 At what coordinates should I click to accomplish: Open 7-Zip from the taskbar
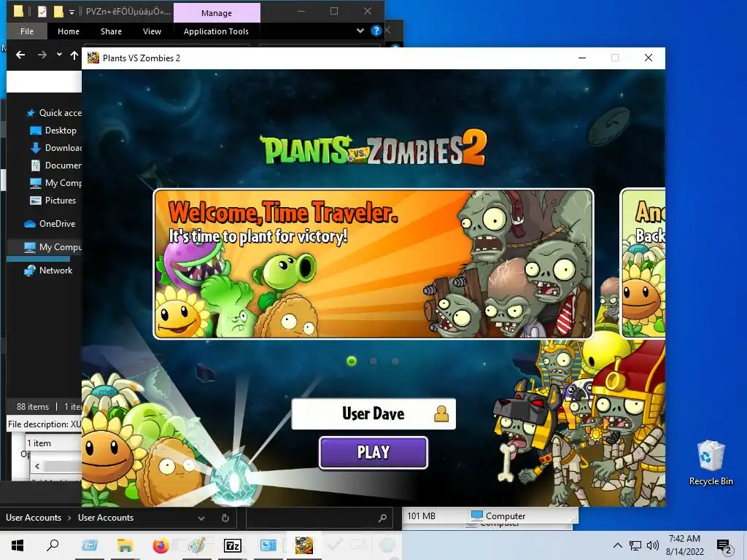coord(233,545)
